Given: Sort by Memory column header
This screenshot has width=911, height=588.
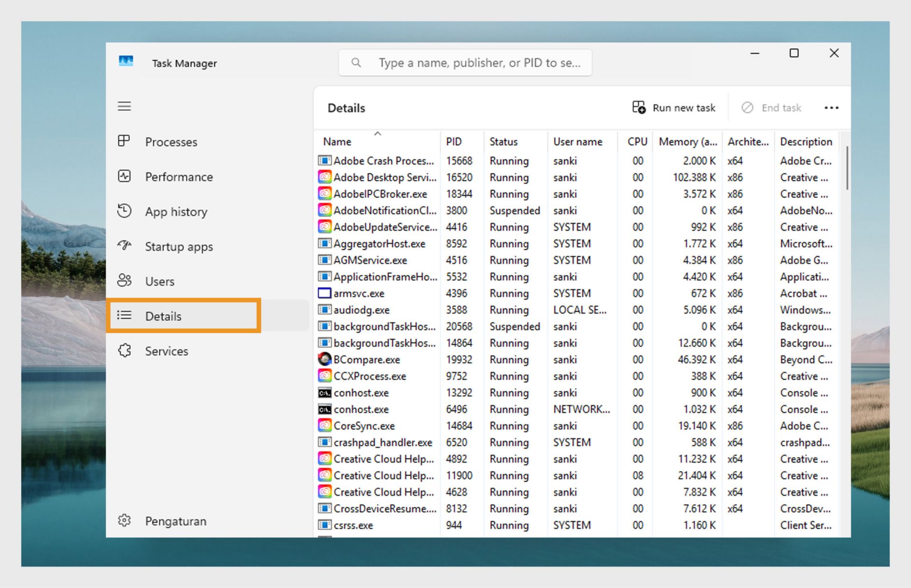Looking at the screenshot, I should 688,142.
